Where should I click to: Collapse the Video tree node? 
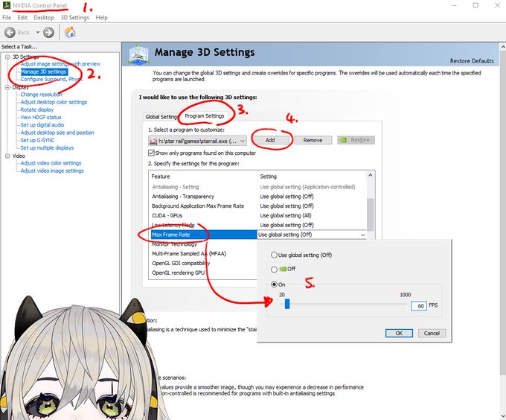point(7,156)
